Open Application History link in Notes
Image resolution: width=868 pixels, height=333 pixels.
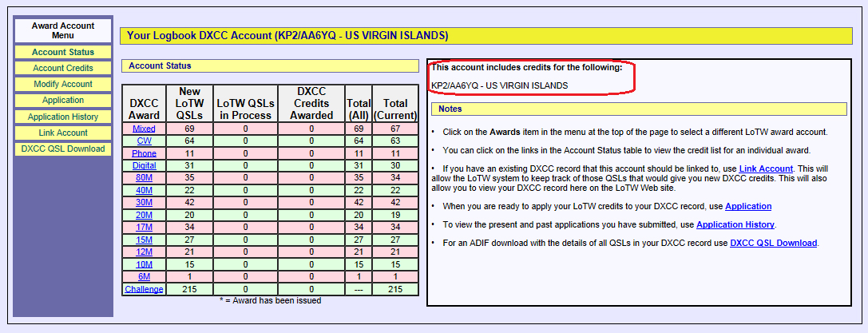735,225
